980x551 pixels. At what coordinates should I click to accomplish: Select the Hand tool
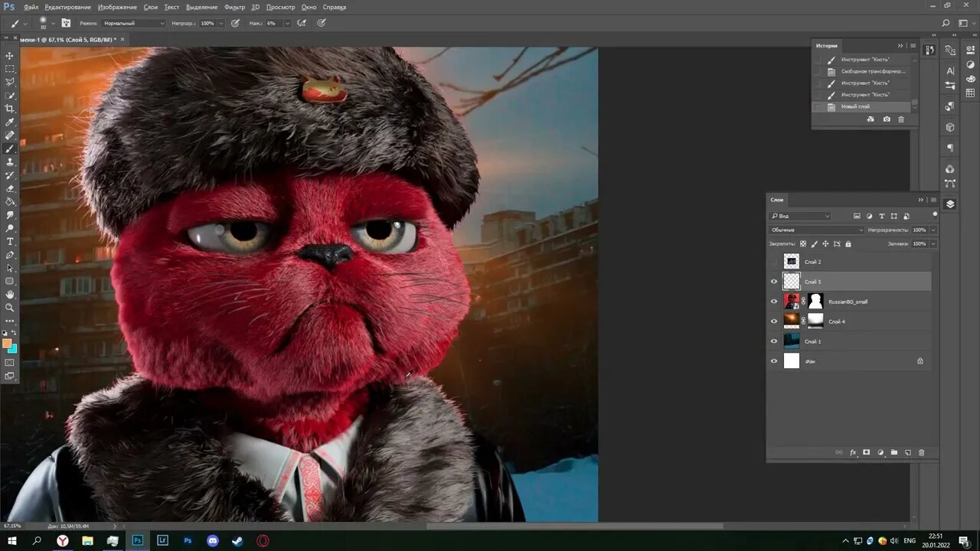tap(10, 294)
